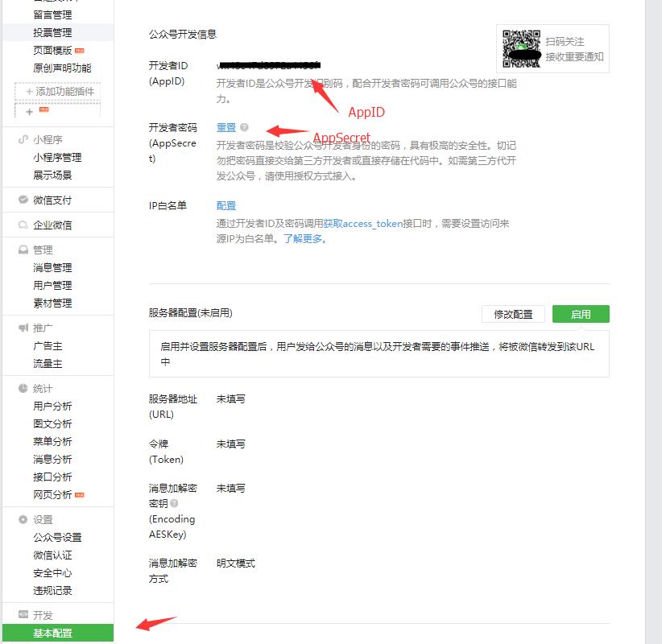Open 图文分析 statistics page
The width and height of the screenshot is (662, 644).
coord(52,424)
